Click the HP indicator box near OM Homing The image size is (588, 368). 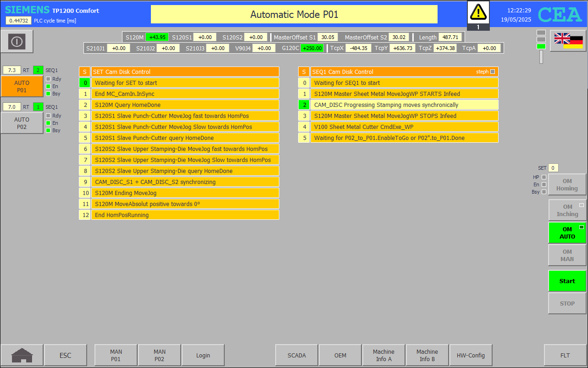pos(544,177)
